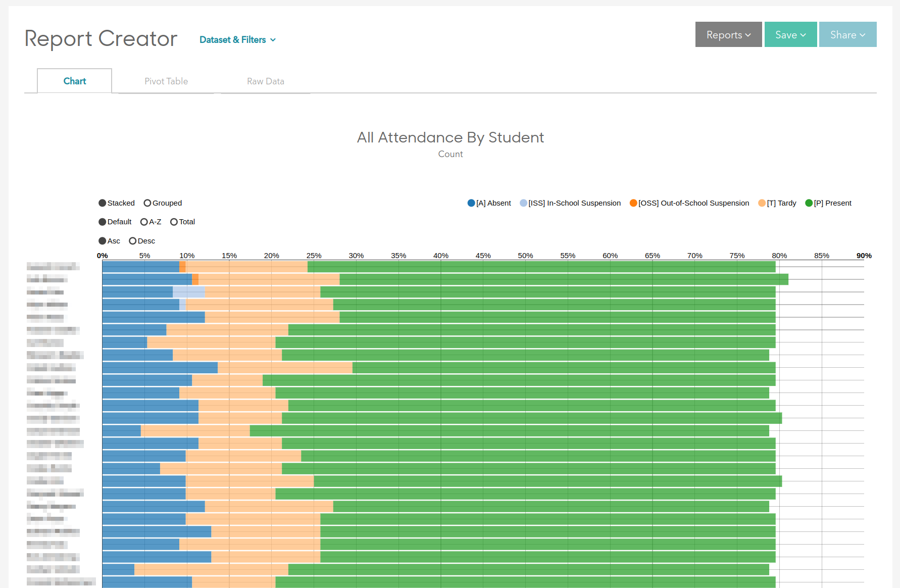Choose Desc sort order
This screenshot has height=588, width=900.
point(133,241)
